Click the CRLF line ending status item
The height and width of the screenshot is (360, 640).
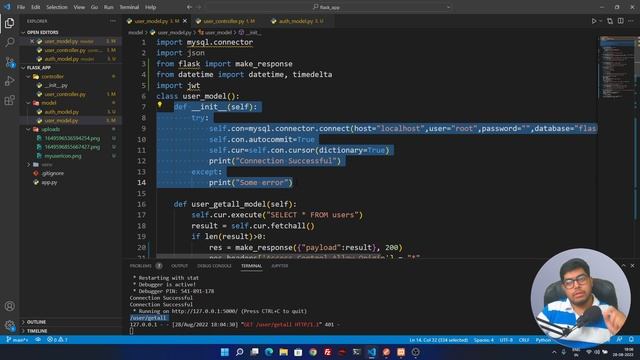coord(524,340)
